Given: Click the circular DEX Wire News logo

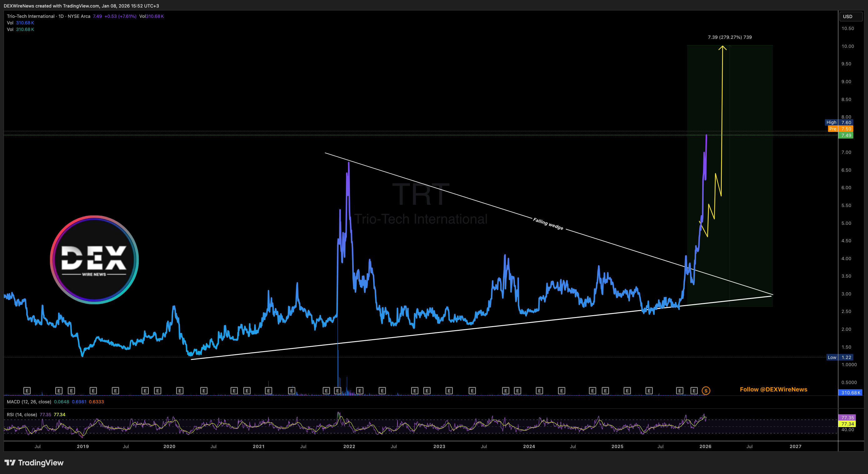Looking at the screenshot, I should click(x=94, y=260).
